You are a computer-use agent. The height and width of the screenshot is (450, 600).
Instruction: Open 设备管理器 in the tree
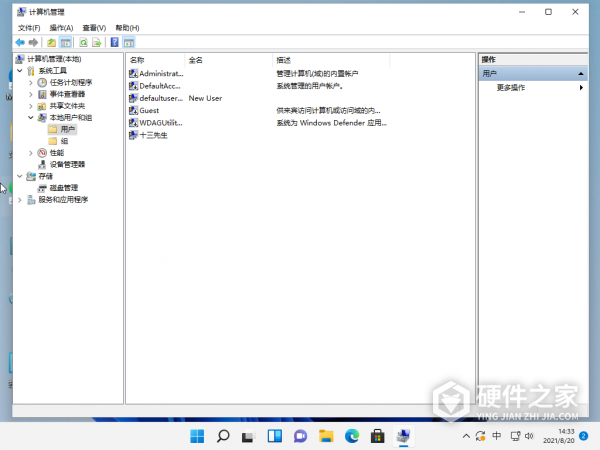[x=67, y=165]
